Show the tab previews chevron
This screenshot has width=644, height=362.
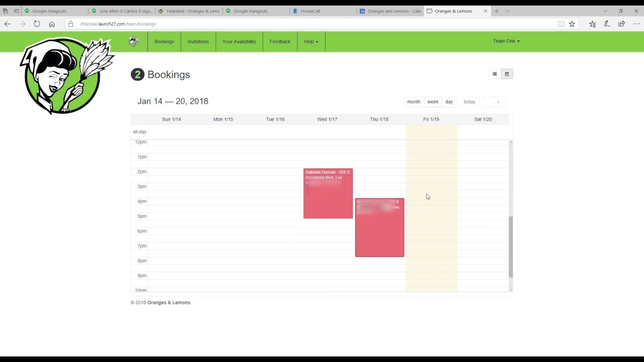(x=507, y=11)
